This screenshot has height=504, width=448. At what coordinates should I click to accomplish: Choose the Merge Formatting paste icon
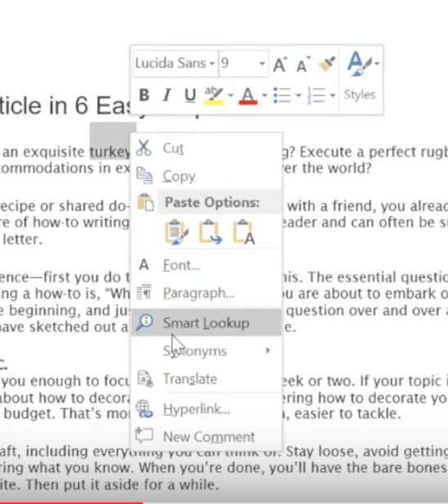pos(210,232)
